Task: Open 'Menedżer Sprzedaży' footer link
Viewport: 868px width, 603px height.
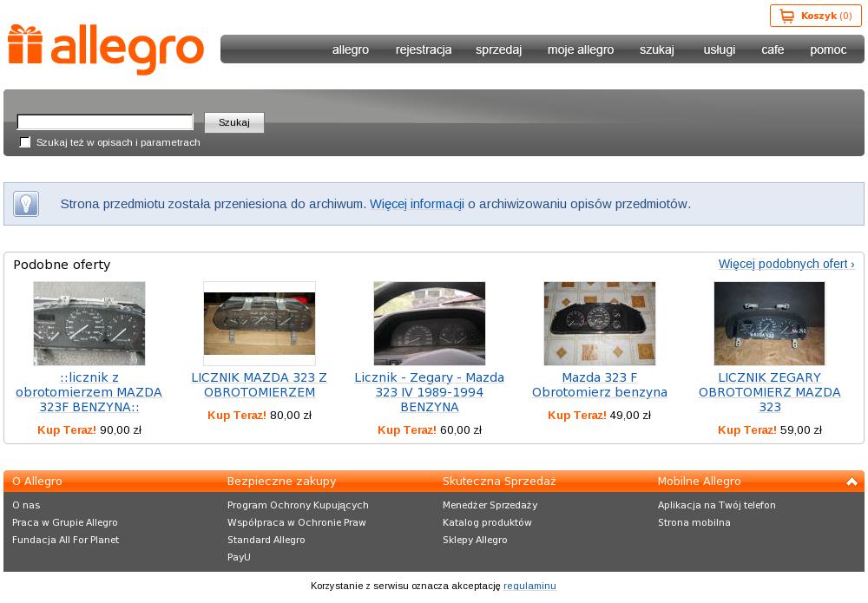Action: coord(490,505)
